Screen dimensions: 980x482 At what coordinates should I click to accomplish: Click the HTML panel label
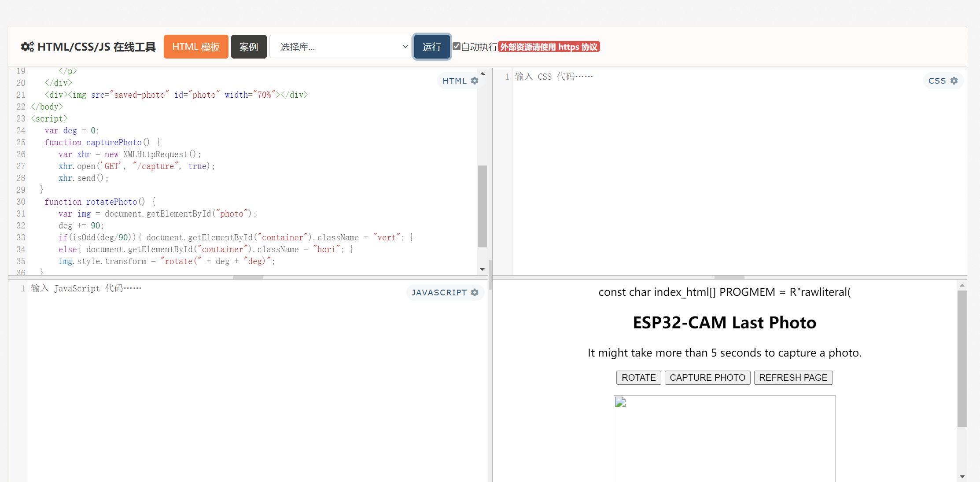[x=454, y=81]
